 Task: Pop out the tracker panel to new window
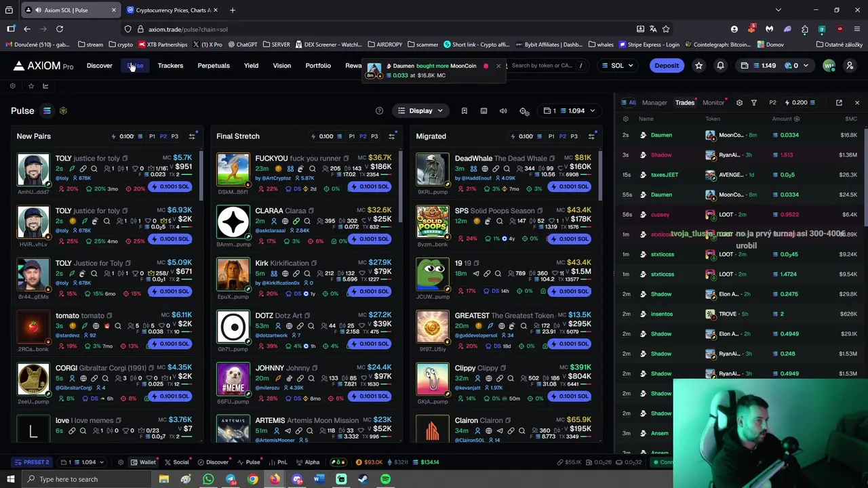pyautogui.click(x=839, y=102)
